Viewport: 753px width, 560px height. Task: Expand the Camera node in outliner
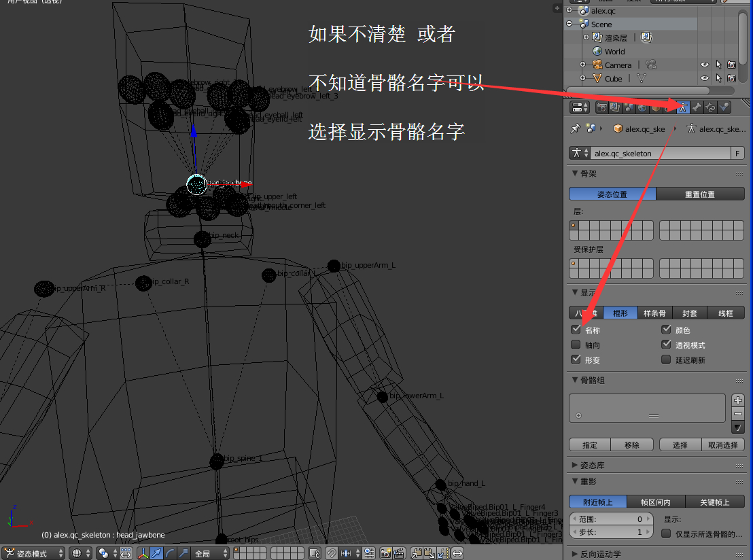(582, 65)
